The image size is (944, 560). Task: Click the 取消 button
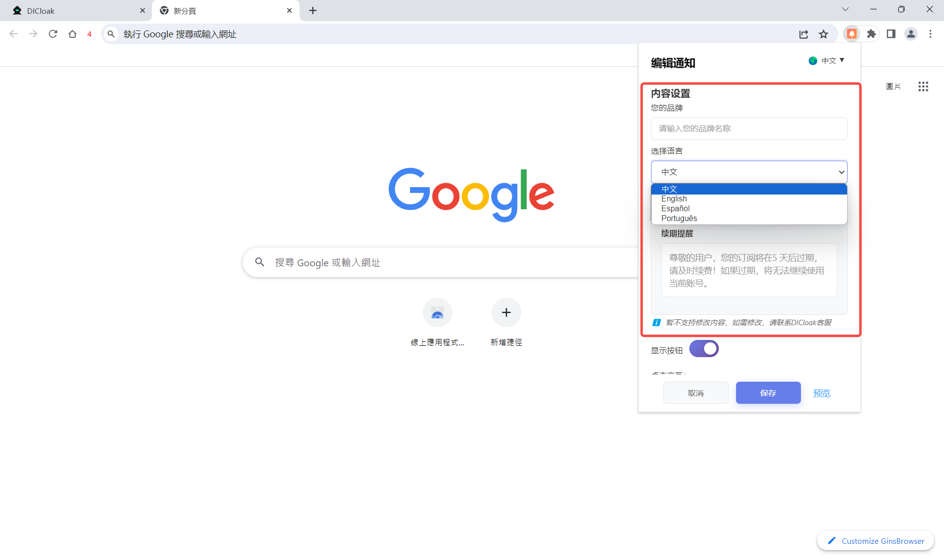696,393
